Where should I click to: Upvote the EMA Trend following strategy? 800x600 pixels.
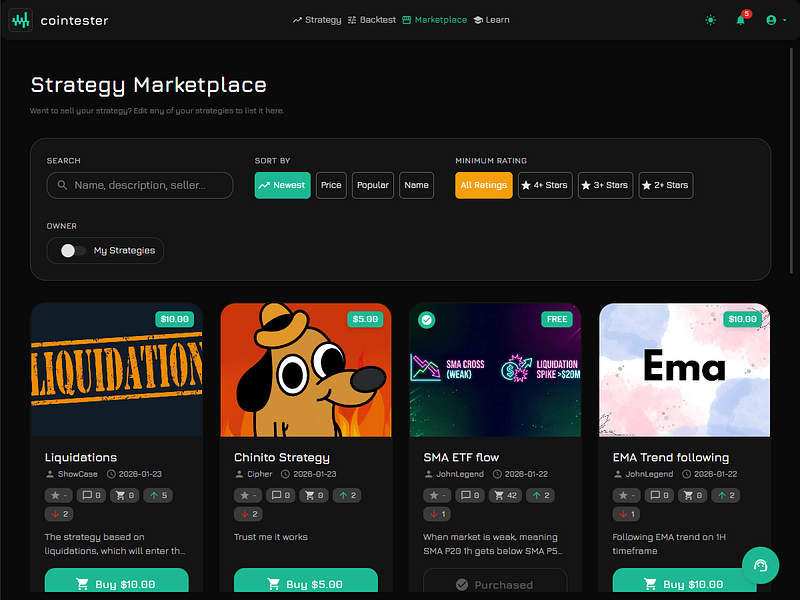[726, 495]
